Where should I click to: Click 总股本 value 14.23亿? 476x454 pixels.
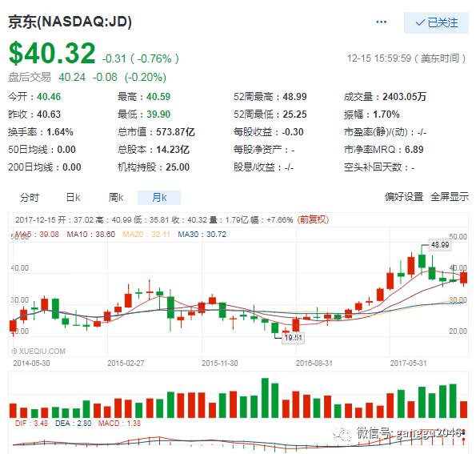pos(173,150)
